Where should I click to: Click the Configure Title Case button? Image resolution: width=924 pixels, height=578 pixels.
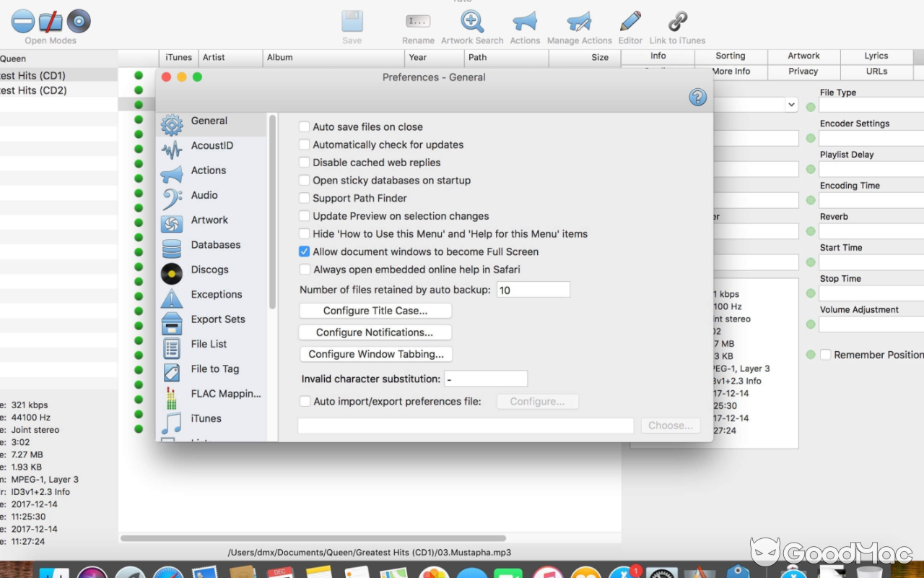pos(375,310)
